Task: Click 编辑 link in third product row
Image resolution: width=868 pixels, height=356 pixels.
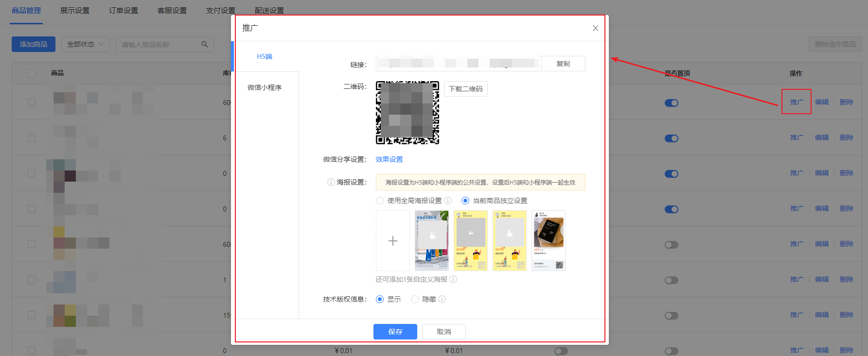Action: click(822, 173)
